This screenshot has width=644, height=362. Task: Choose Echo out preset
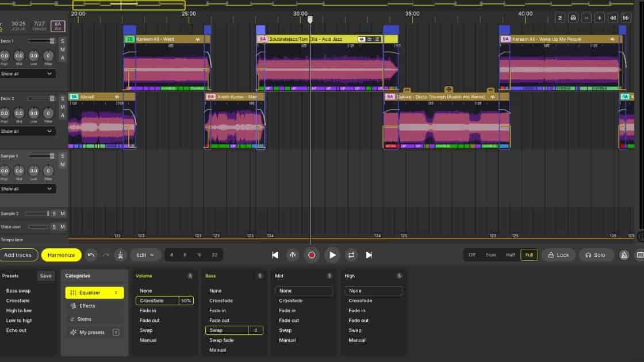pos(17,330)
